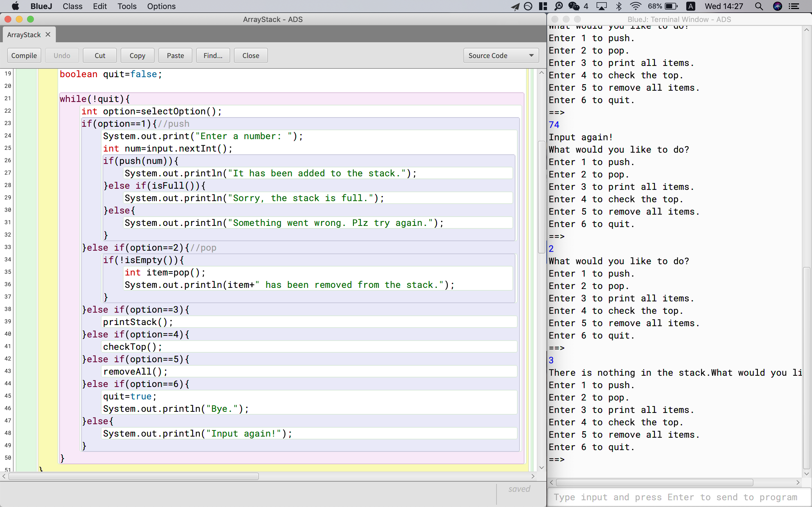Click the Siri icon in menu bar
The image size is (812, 507).
click(777, 6)
